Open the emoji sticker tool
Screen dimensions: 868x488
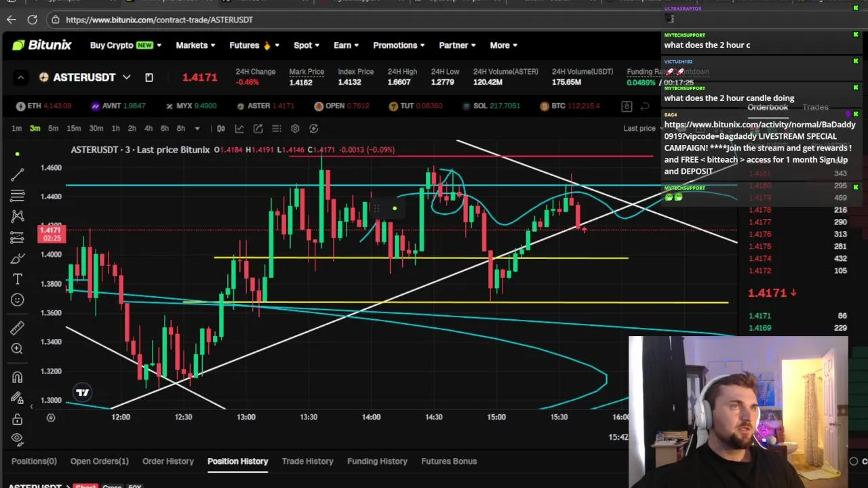[x=18, y=300]
